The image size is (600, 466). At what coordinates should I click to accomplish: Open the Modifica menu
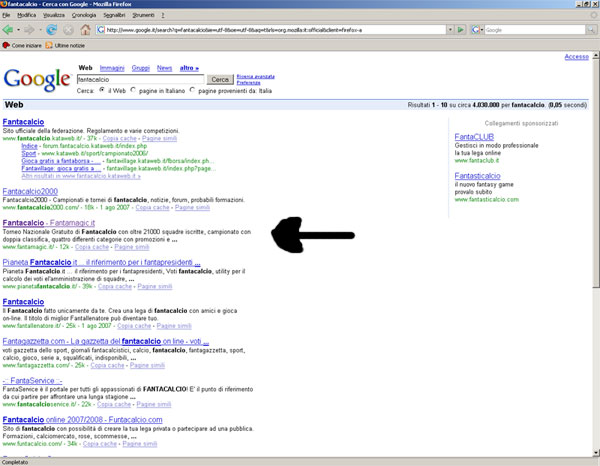click(26, 15)
